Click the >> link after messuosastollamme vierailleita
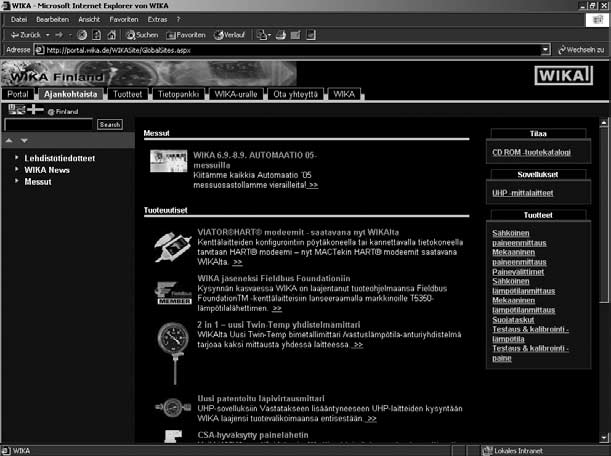611x456 pixels. point(313,185)
